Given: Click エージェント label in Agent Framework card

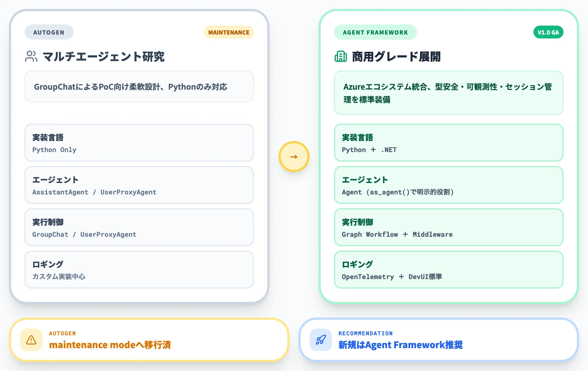Looking at the screenshot, I should (x=365, y=180).
